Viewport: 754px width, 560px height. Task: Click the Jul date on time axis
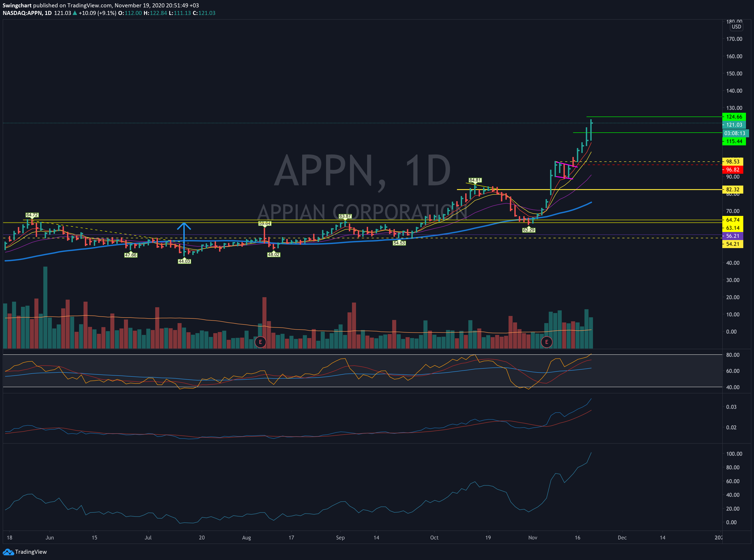click(x=148, y=538)
